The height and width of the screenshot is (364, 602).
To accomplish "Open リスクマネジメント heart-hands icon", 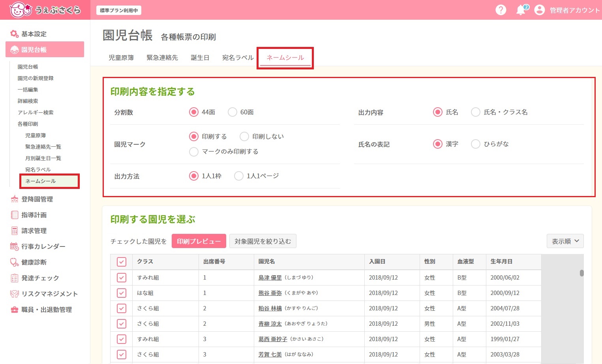I will pyautogui.click(x=15, y=294).
